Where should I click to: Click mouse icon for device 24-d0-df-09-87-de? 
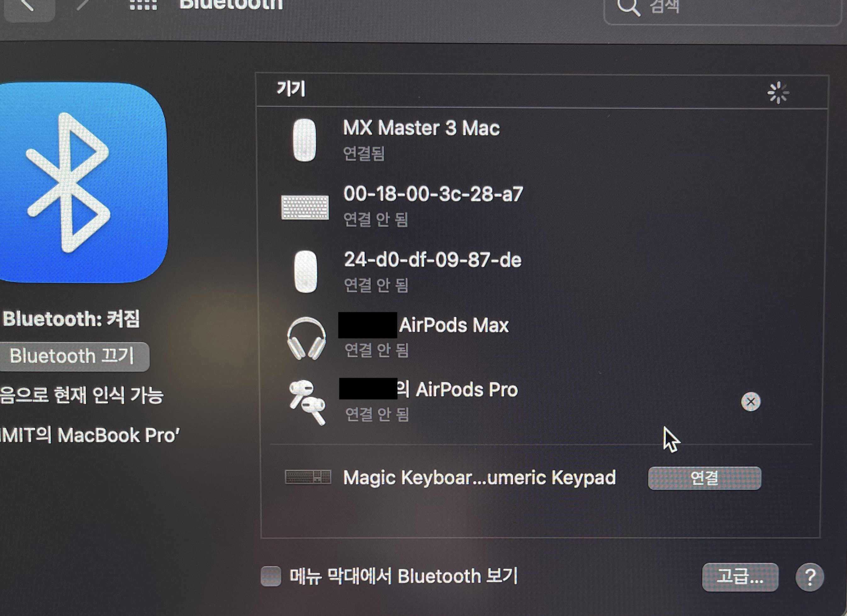coord(306,272)
